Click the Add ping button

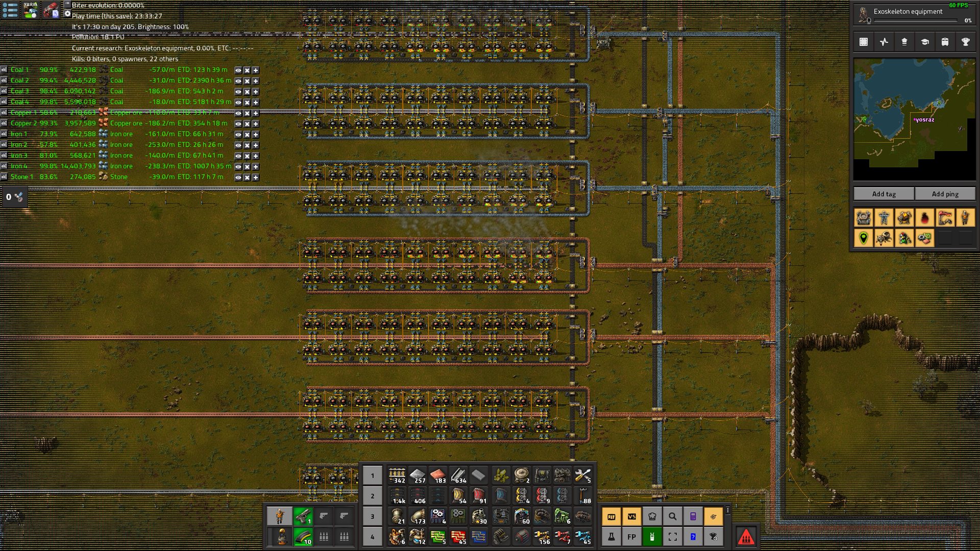point(945,194)
